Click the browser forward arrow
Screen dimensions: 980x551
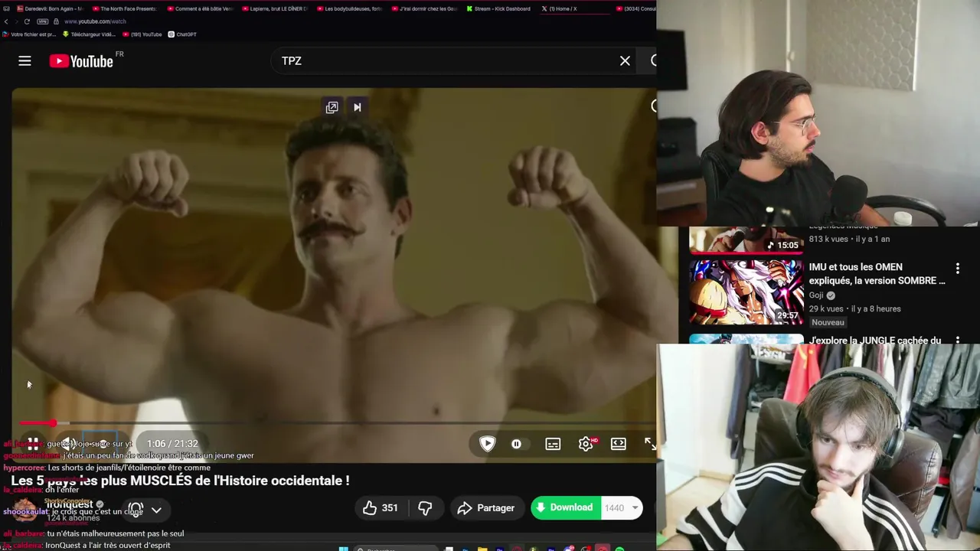(x=16, y=21)
